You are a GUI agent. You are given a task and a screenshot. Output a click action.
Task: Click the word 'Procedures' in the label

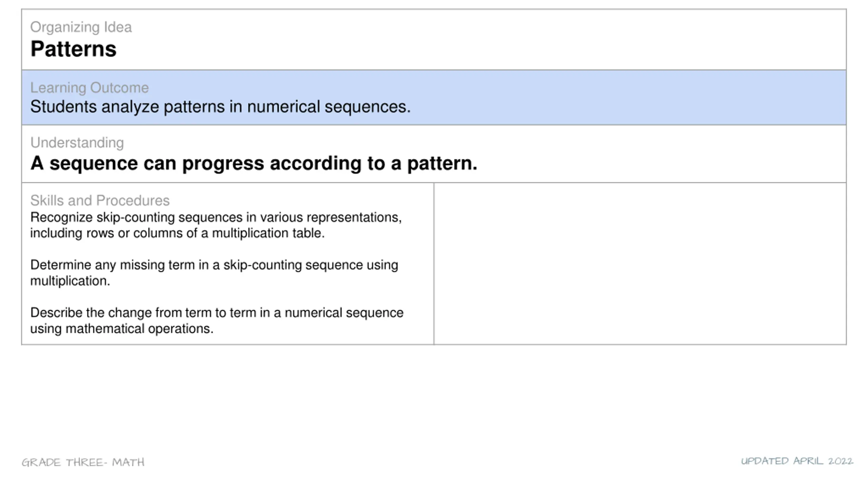click(133, 201)
